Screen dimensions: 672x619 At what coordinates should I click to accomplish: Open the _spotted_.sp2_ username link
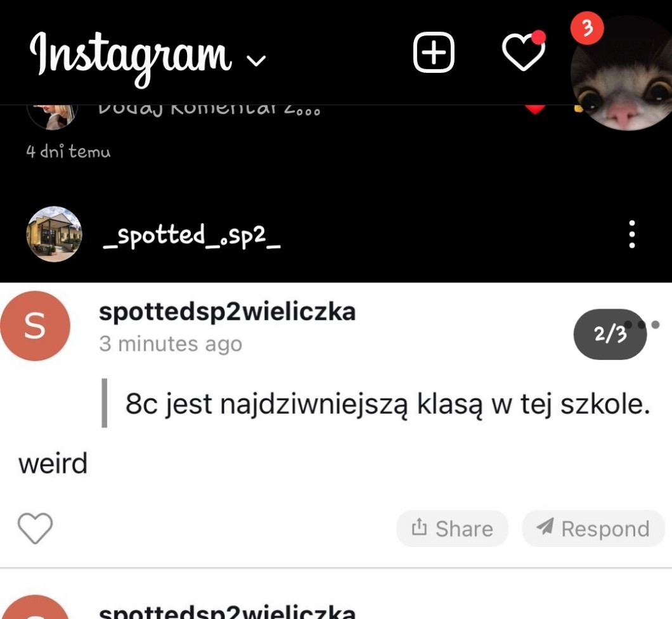pyautogui.click(x=191, y=236)
